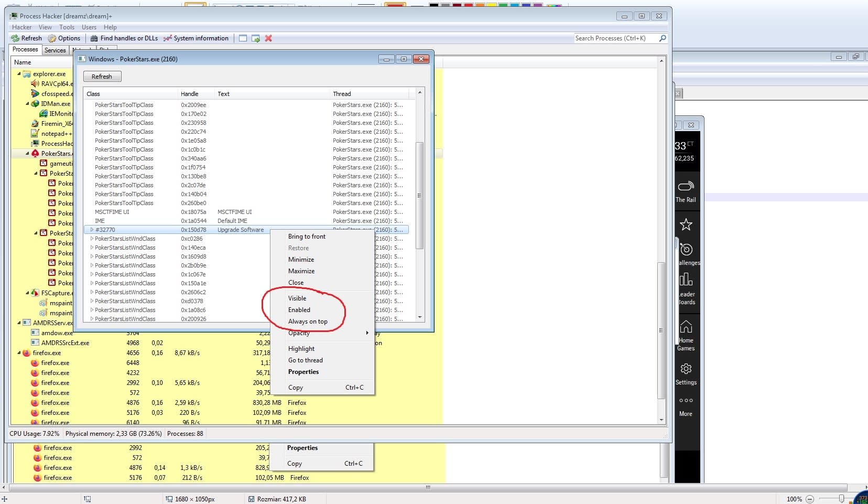The height and width of the screenshot is (504, 868).
Task: Open the Users menu
Action: (x=89, y=27)
